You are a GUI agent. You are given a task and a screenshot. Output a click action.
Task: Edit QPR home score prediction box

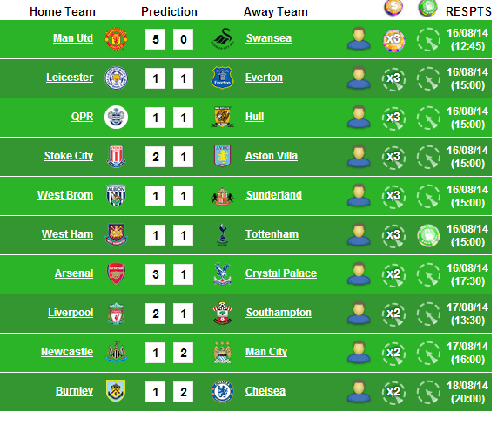coord(155,118)
